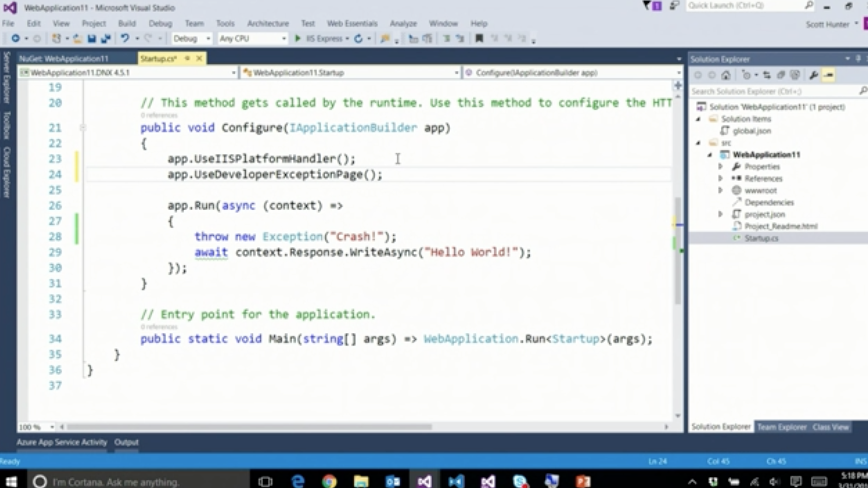868x488 pixels.
Task: Save the current file with Save icon
Action: (x=91, y=39)
